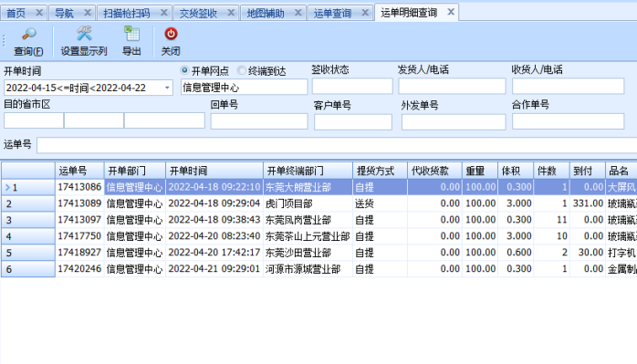Screen dimensions: 637x364
Task: Click the first 目的省市区 province field
Action: 34,120
